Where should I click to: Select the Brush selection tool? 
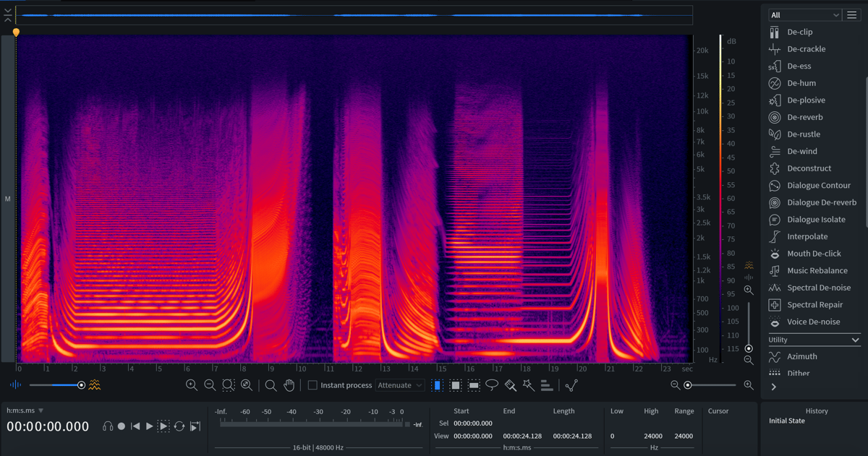[x=510, y=384]
